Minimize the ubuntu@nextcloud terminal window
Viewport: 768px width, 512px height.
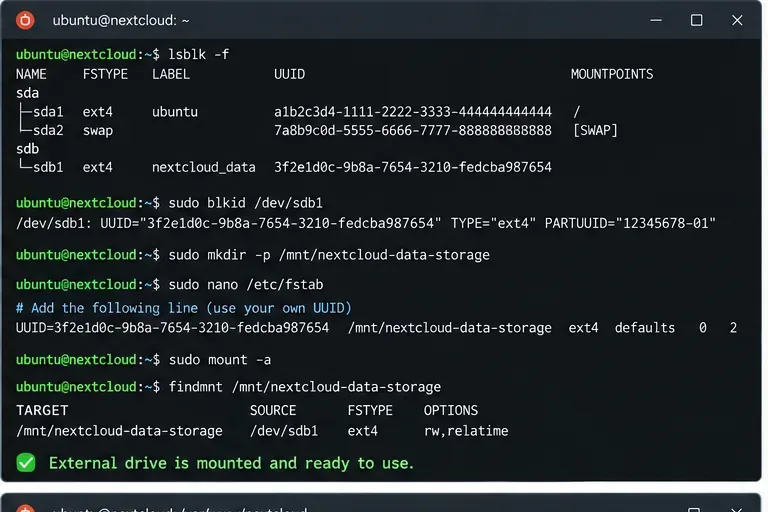[656, 20]
